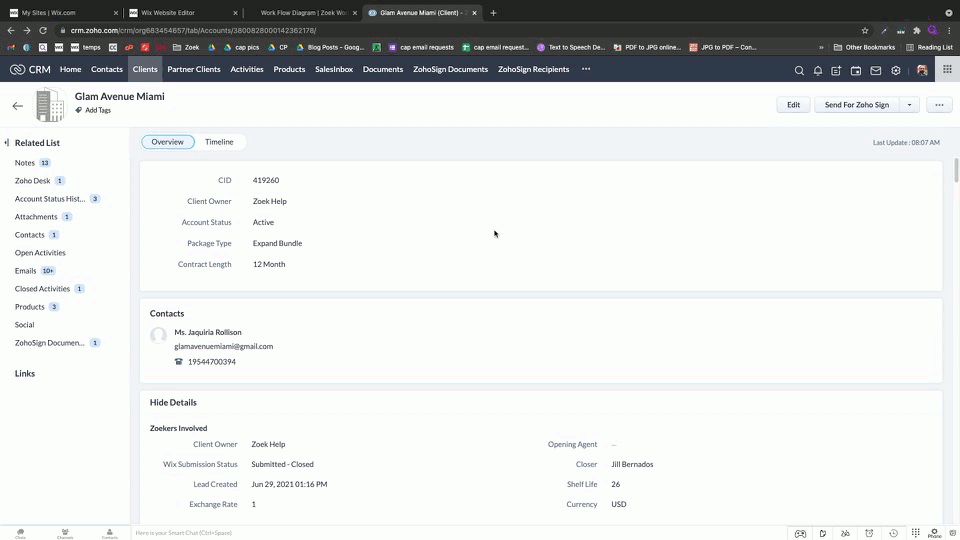Open the Other Bookmarks folder
The image size is (960, 540).
pos(864,47)
